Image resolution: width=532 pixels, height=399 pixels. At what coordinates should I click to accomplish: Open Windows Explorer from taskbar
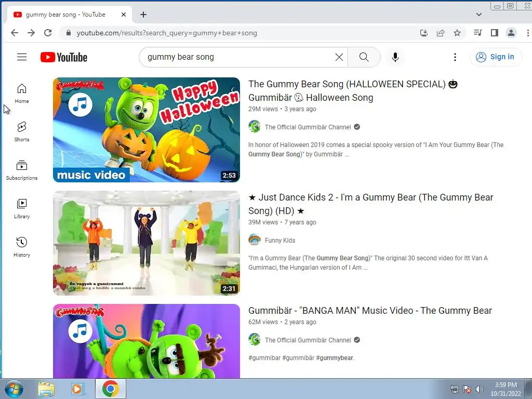[x=46, y=389]
